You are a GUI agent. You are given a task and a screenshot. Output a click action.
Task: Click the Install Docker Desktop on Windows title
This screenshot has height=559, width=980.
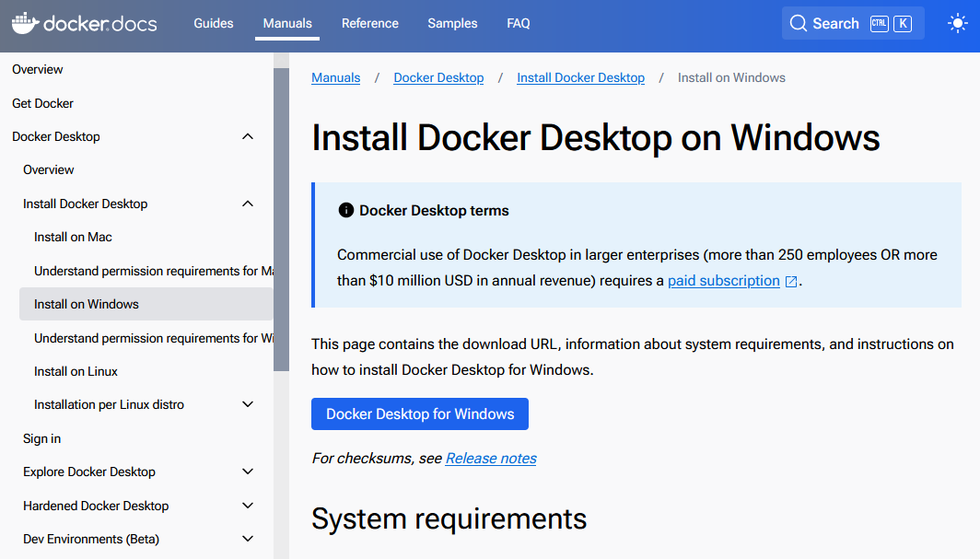(x=596, y=138)
